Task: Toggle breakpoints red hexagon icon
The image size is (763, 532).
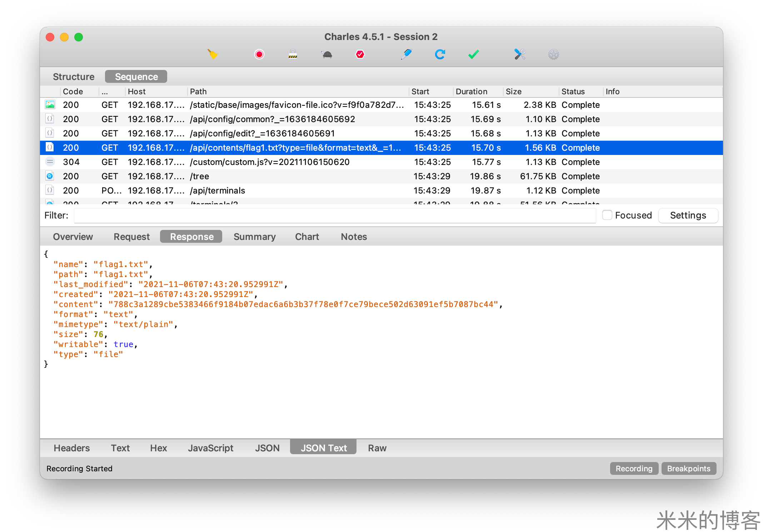Action: click(x=360, y=54)
